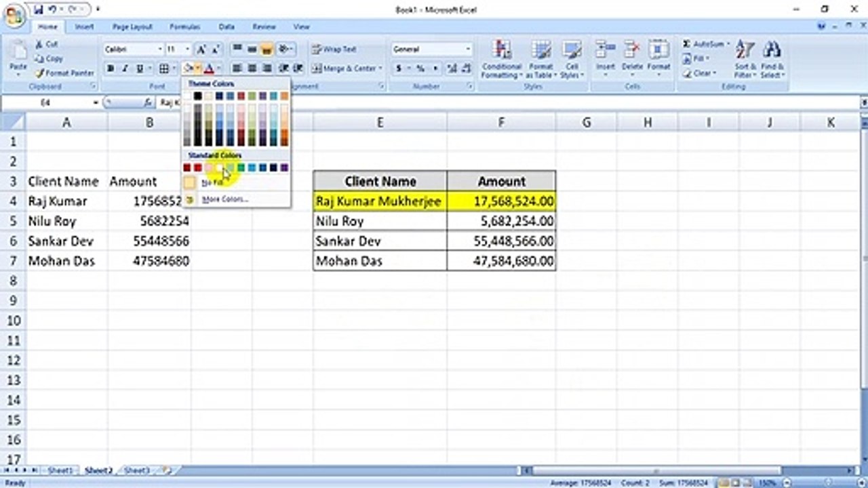
Task: Open Conditional Formatting menu
Action: (502, 60)
